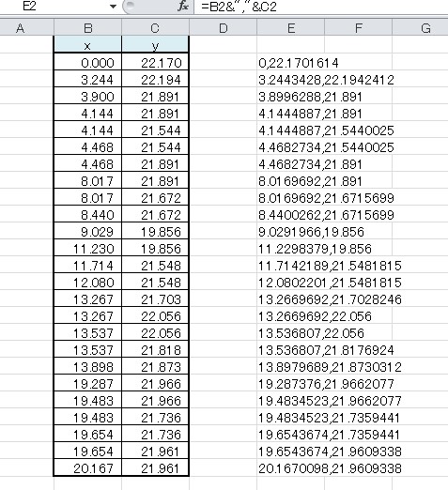Viewport: 448px width, 490px height.
Task: Select column F header
Action: 359,28
